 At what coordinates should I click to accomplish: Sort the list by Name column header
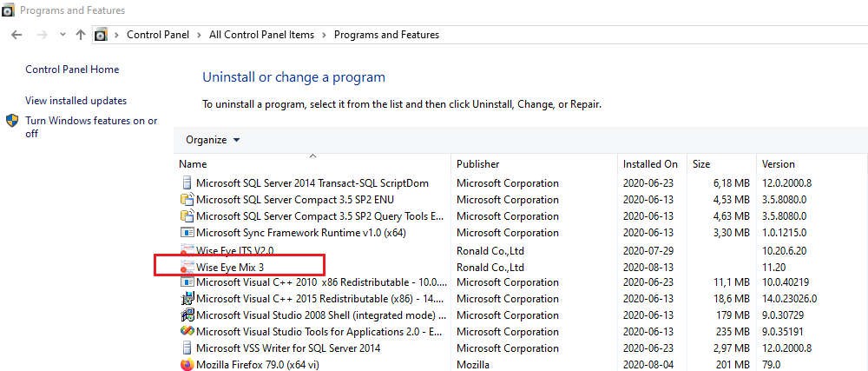point(193,163)
